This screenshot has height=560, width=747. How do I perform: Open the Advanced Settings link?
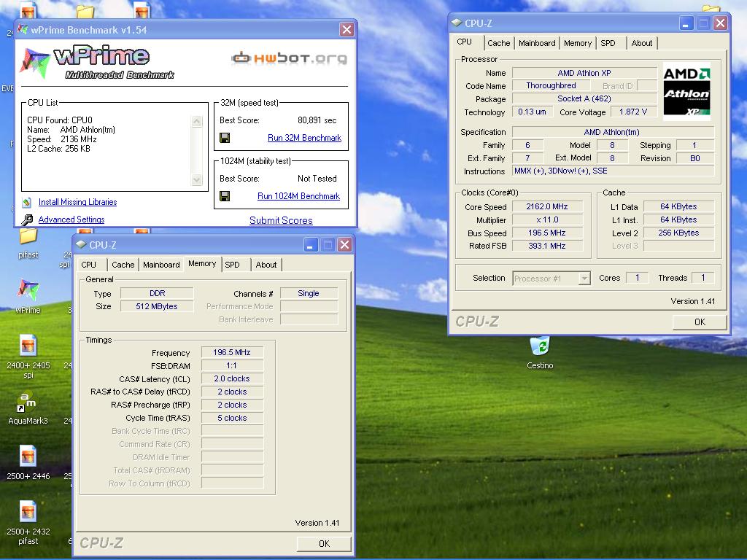click(71, 219)
